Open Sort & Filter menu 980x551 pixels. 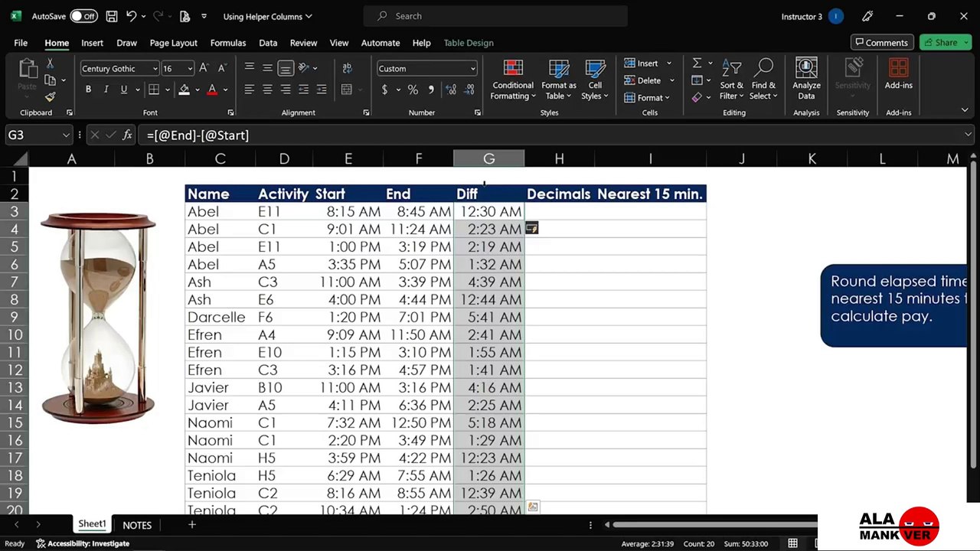(x=732, y=80)
